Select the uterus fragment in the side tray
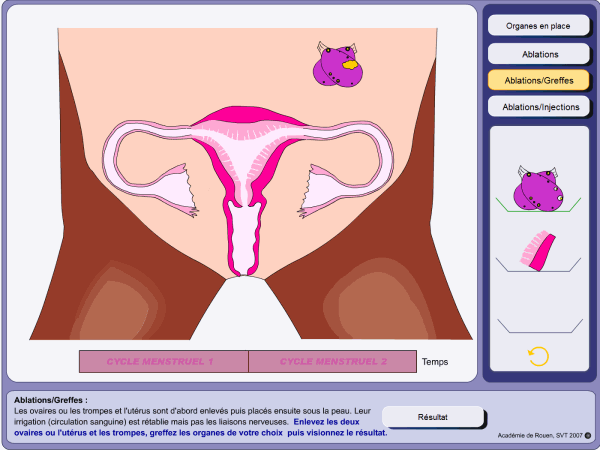600x450 pixels. click(x=538, y=251)
